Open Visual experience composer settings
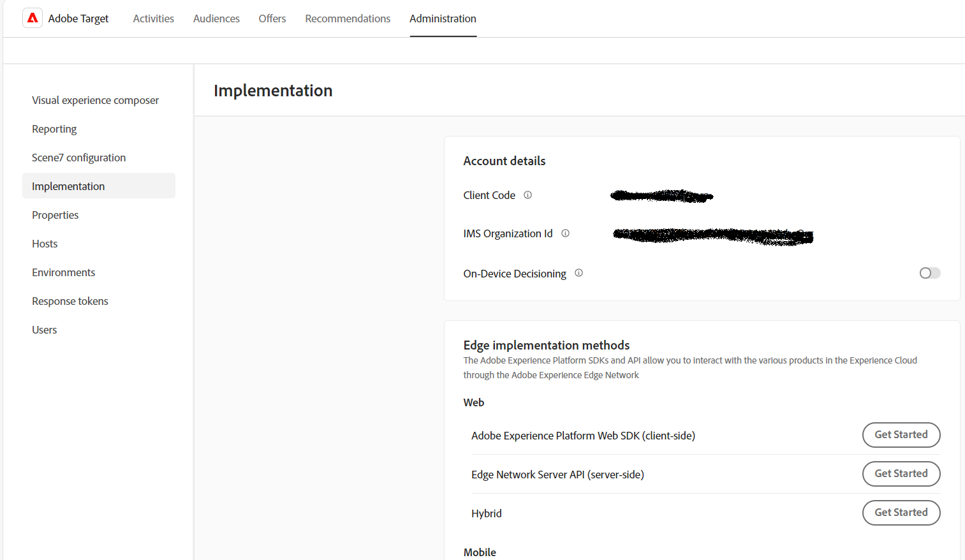The width and height of the screenshot is (965, 560). click(99, 100)
